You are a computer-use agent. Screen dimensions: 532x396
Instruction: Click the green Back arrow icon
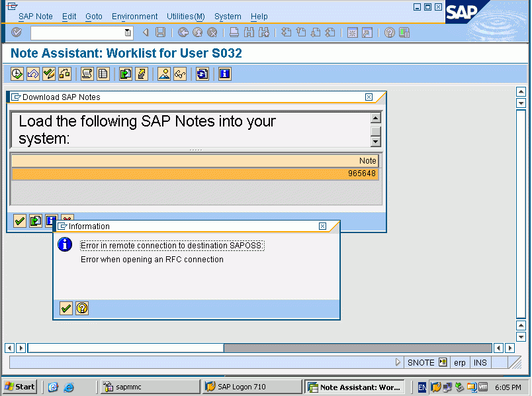point(183,32)
